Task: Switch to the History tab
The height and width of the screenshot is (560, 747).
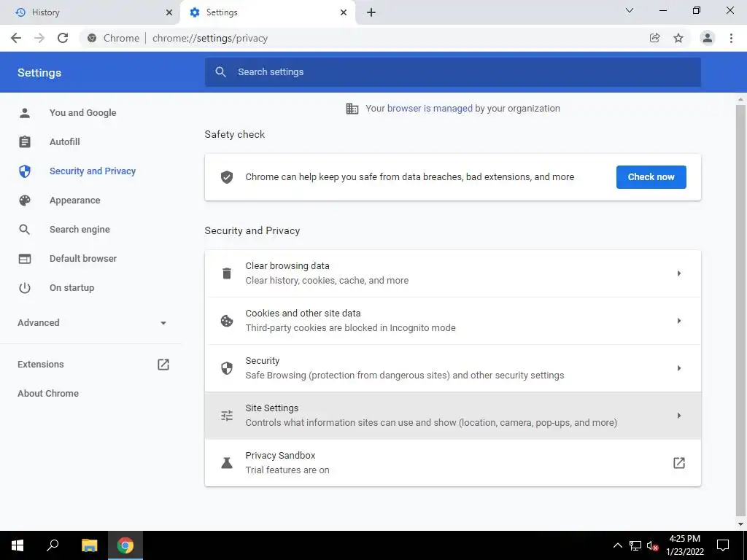Action: point(90,12)
